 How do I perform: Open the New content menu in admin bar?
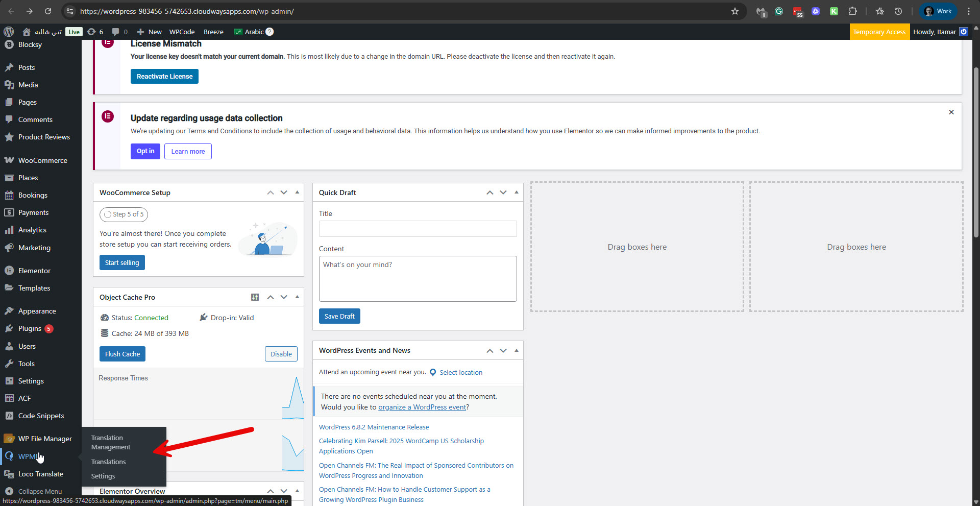pos(149,32)
